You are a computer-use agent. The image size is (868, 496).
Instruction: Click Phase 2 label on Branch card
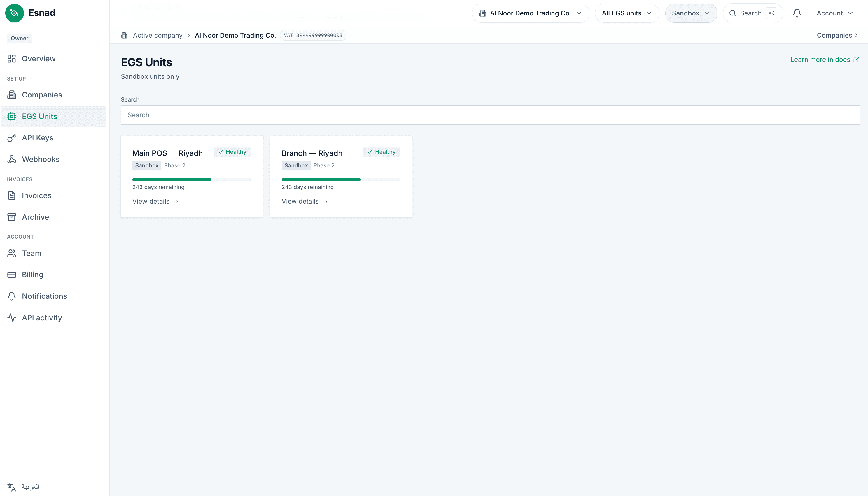[324, 165]
